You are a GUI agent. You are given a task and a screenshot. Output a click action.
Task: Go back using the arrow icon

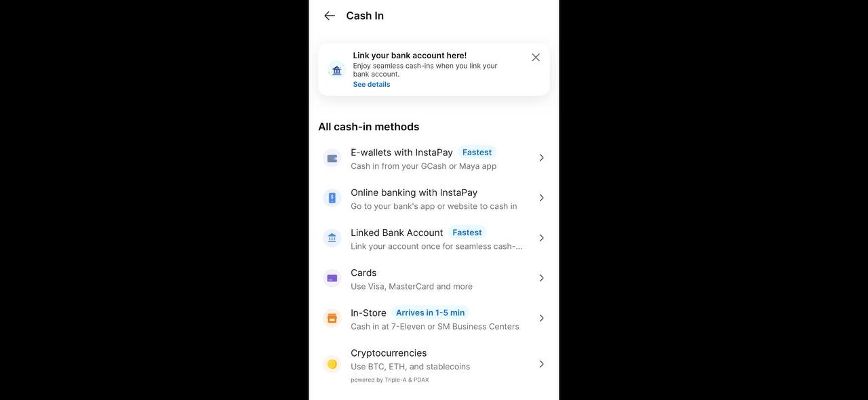330,16
